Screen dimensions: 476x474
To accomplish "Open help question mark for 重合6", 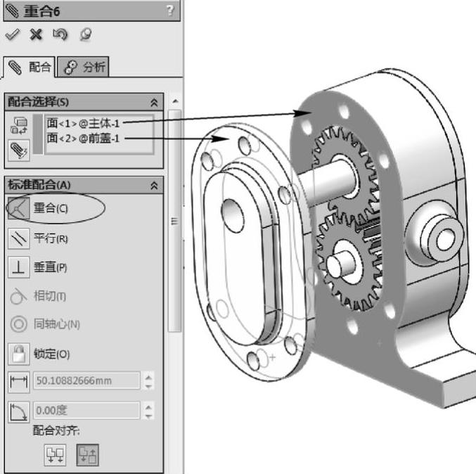I will click(x=170, y=11).
